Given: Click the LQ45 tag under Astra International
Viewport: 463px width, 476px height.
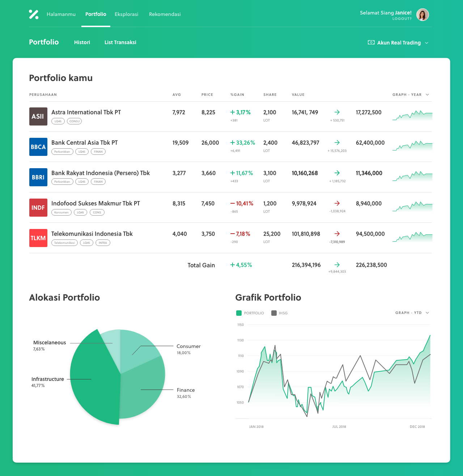Looking at the screenshot, I should tap(58, 121).
